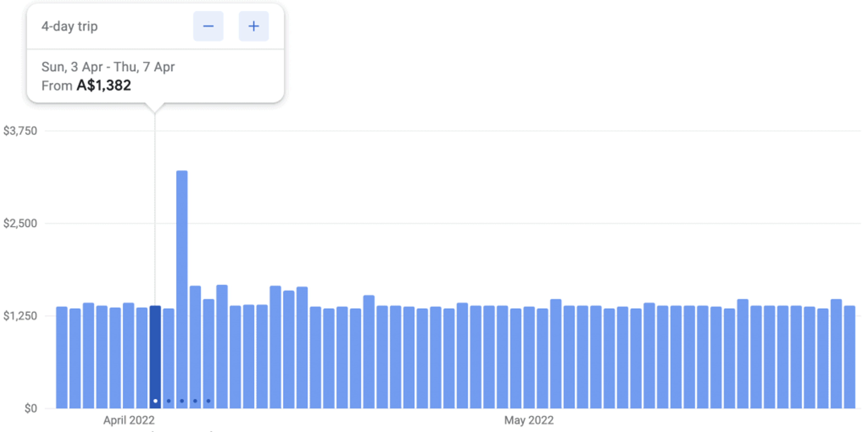Click the 'Sun, 3 Apr - Thu, 7 Apr' dates
The image size is (868, 432).
pos(108,67)
